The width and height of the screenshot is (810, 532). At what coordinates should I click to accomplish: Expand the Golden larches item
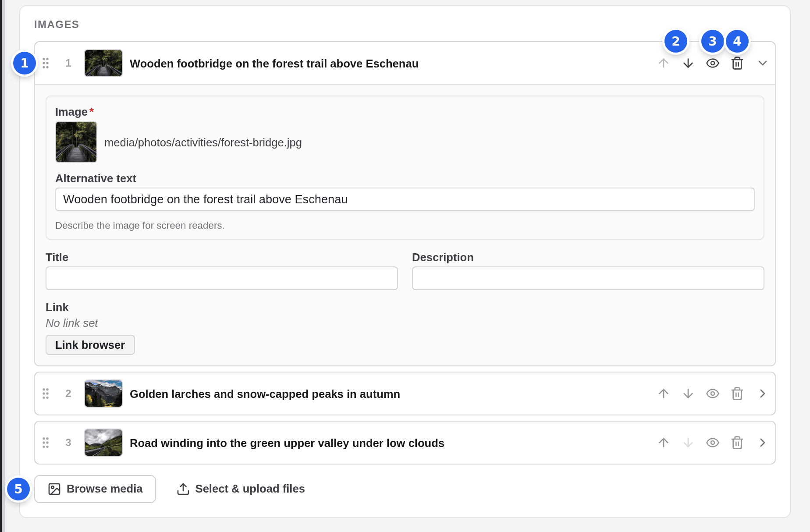763,394
